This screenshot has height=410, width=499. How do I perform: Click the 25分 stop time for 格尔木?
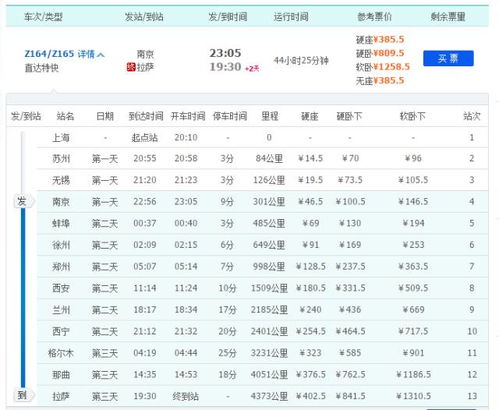(x=227, y=353)
